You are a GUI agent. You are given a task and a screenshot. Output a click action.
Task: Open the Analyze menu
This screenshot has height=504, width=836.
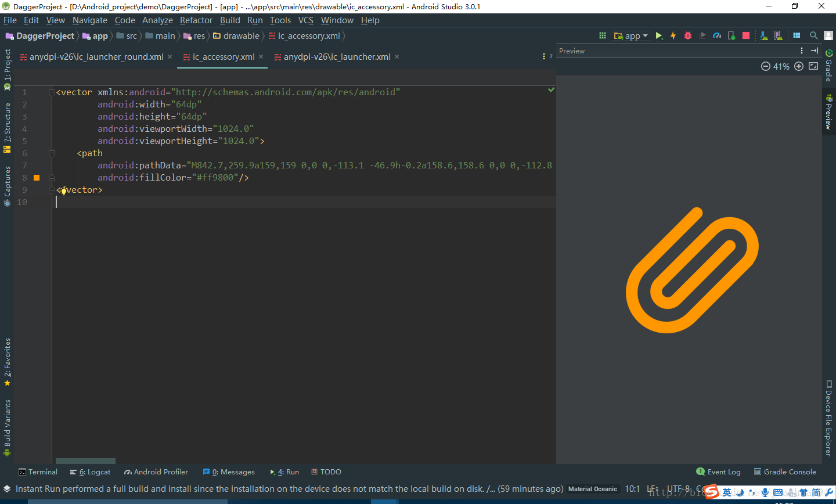pyautogui.click(x=157, y=20)
